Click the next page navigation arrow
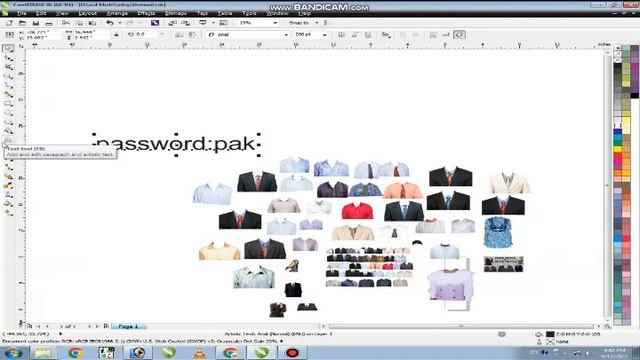This screenshot has width=640, height=360. click(x=89, y=327)
